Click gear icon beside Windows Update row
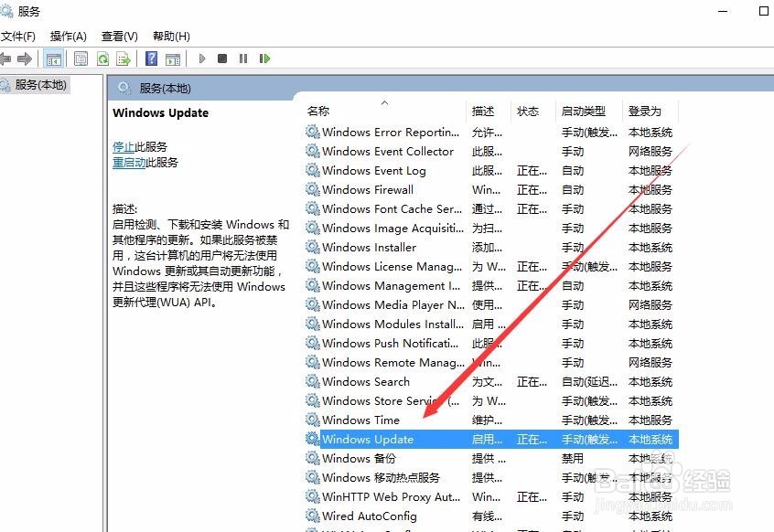This screenshot has width=774, height=532. pos(313,439)
